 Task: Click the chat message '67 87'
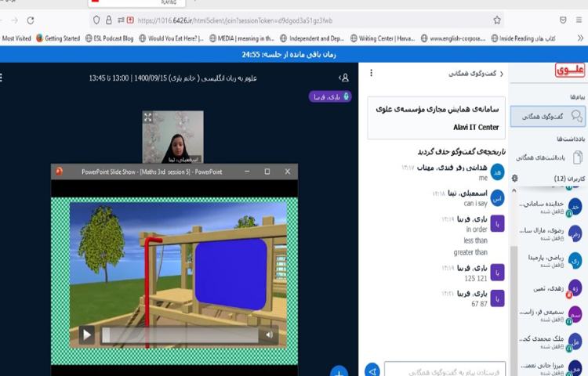coord(479,304)
